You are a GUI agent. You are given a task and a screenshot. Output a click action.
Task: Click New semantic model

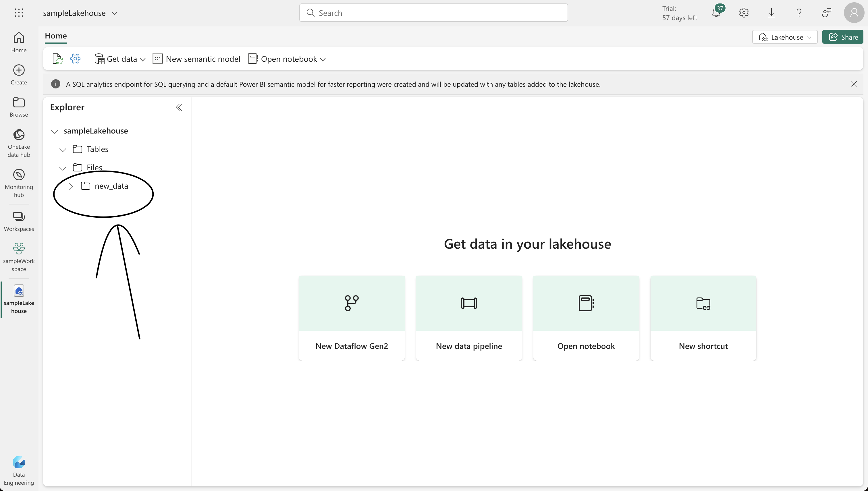196,59
